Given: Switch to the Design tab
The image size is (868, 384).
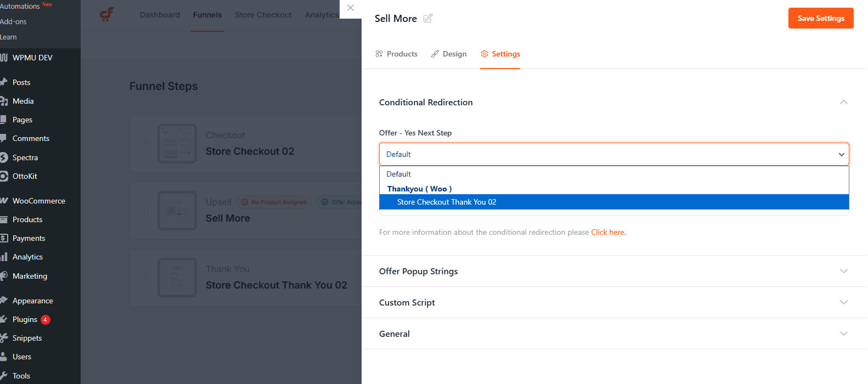Looking at the screenshot, I should (x=449, y=54).
